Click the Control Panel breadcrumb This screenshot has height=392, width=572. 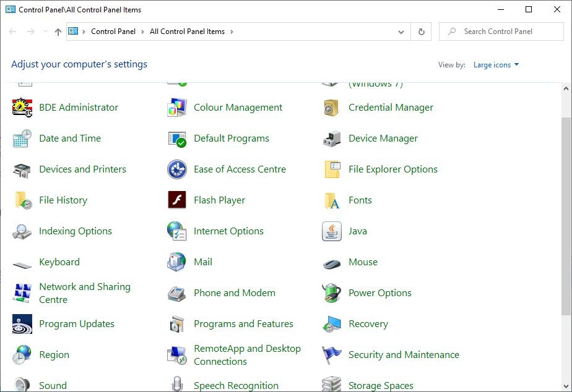pos(113,32)
